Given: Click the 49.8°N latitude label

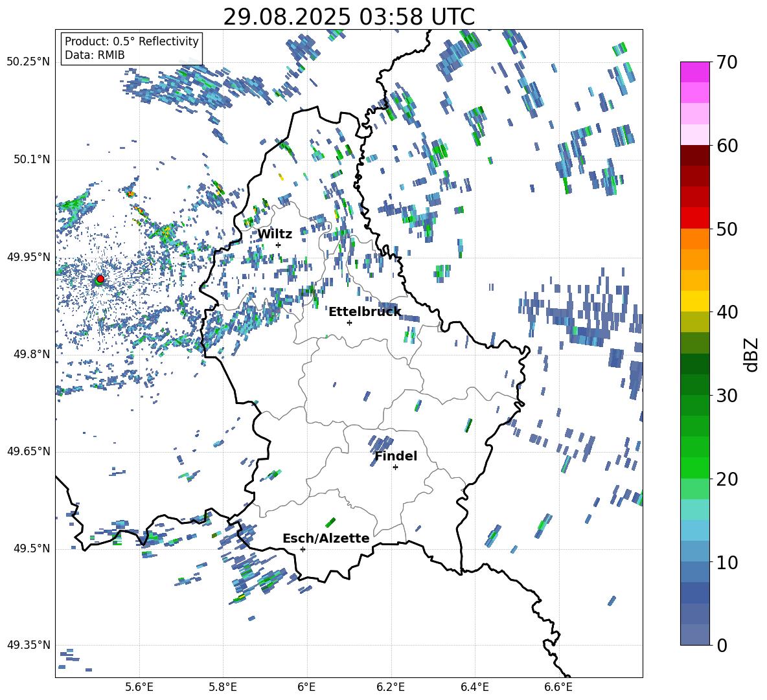Looking at the screenshot, I should click(x=31, y=354).
